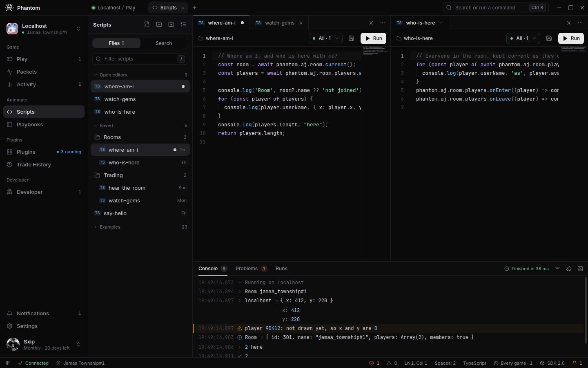
Task: Run the where-am-i script
Action: point(374,38)
